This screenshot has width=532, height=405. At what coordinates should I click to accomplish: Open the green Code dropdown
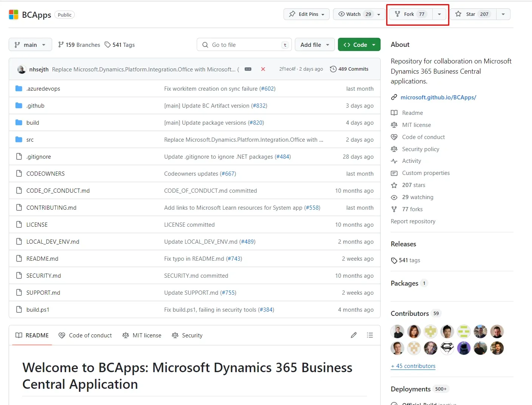click(x=359, y=45)
